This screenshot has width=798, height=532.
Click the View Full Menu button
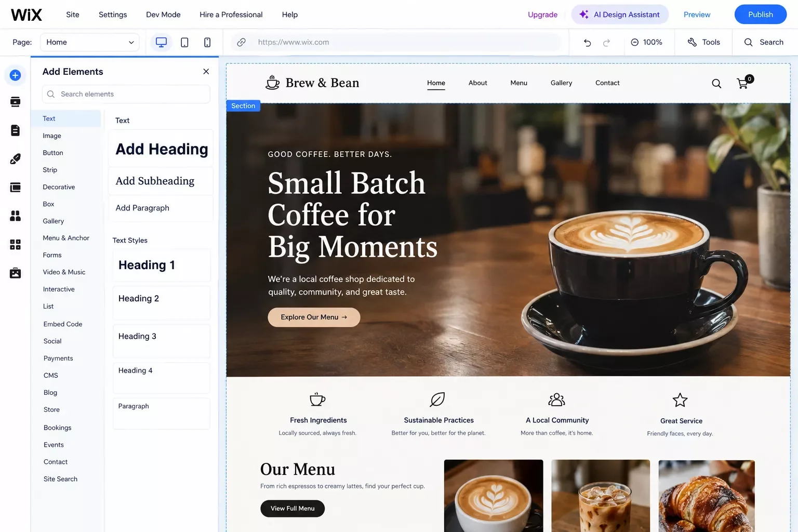pyautogui.click(x=292, y=509)
